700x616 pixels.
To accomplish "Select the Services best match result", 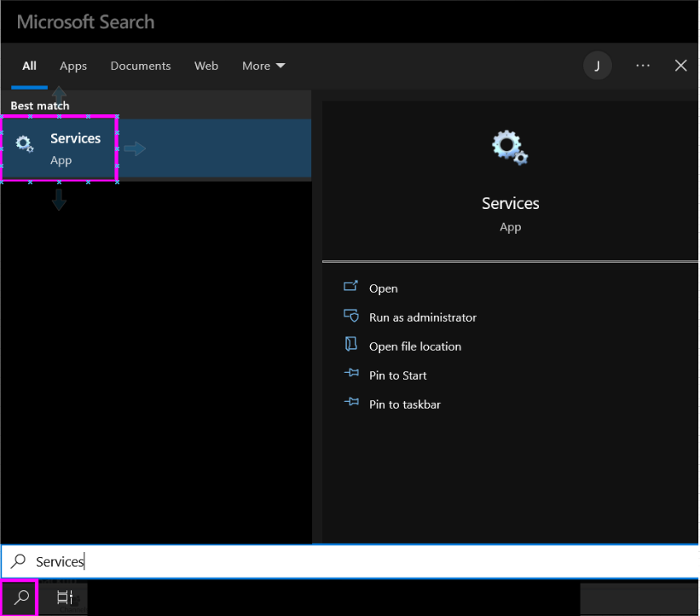I will coord(156,148).
